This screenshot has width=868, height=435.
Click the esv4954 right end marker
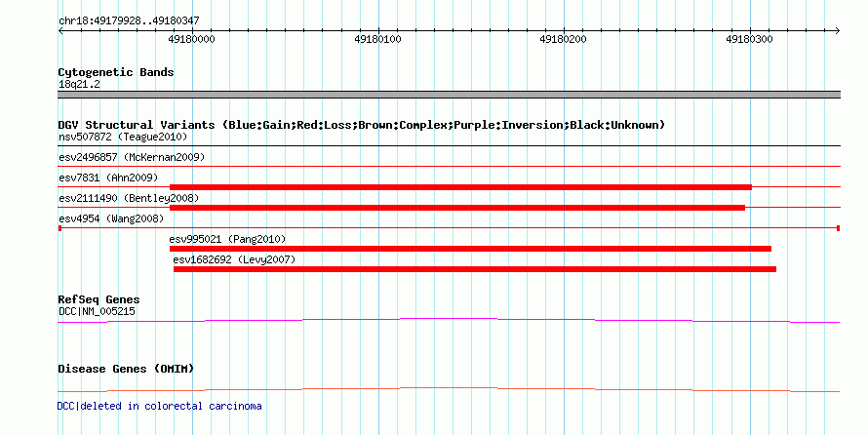[839, 228]
